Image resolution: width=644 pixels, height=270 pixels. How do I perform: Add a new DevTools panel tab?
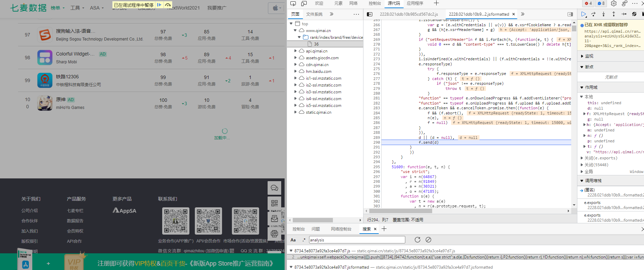tap(436, 3)
